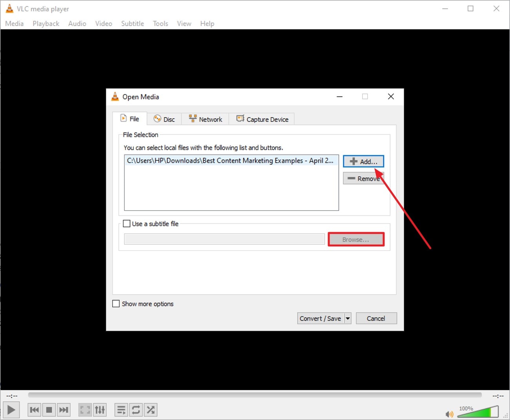Click the Add button
This screenshot has height=420, width=510.
363,161
